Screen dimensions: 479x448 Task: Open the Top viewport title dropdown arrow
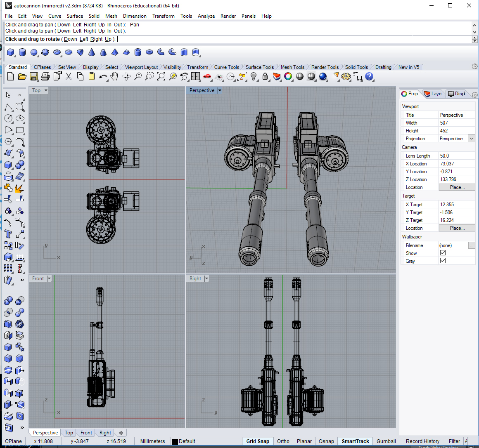pyautogui.click(x=46, y=90)
